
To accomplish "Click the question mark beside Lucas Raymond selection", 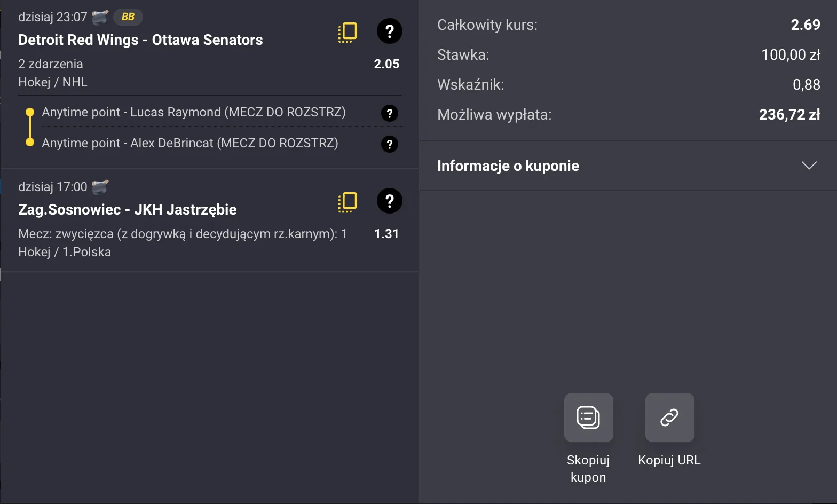I will (x=389, y=113).
